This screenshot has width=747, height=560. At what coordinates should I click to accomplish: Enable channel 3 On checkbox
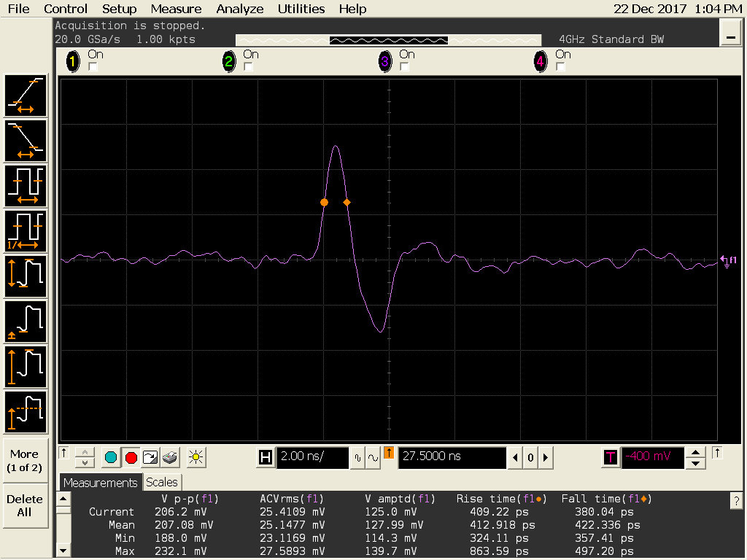pyautogui.click(x=404, y=66)
